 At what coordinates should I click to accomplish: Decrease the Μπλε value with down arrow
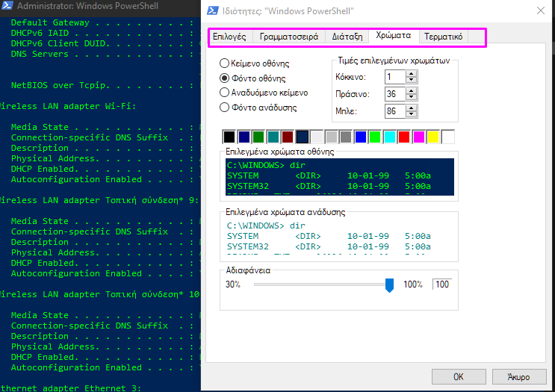411,114
